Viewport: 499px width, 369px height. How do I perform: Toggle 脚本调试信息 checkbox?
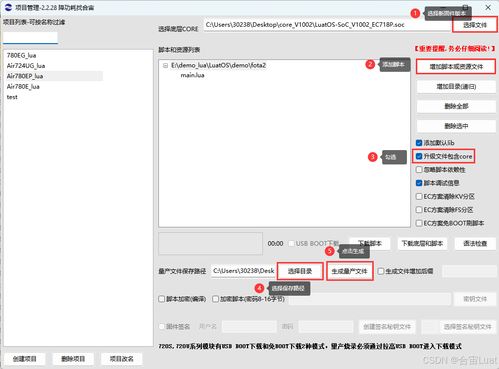[419, 183]
